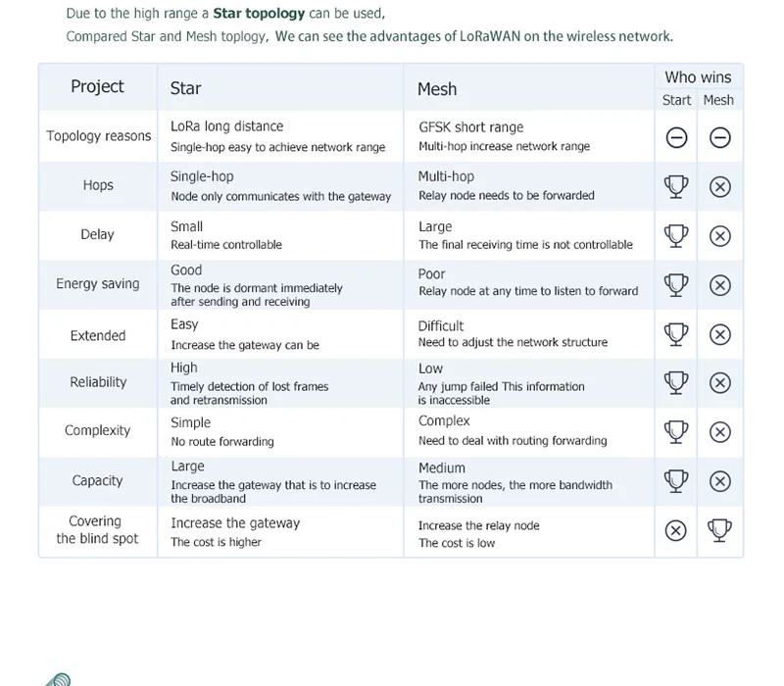Click the GFSK short range cell text
The width and height of the screenshot is (784, 686).
coord(471,127)
